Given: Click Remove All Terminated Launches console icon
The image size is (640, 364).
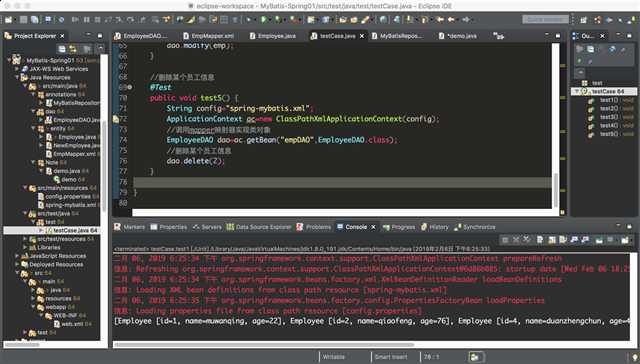Looking at the screenshot, I should pos(527,240).
